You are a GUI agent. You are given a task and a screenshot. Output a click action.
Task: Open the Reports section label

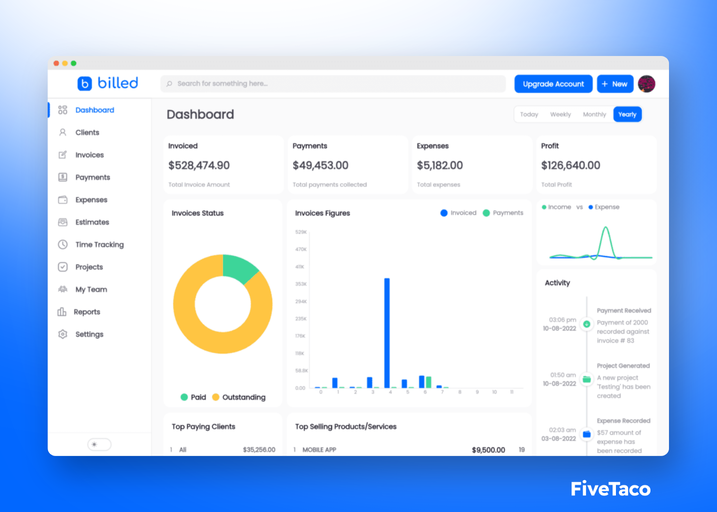[86, 311]
